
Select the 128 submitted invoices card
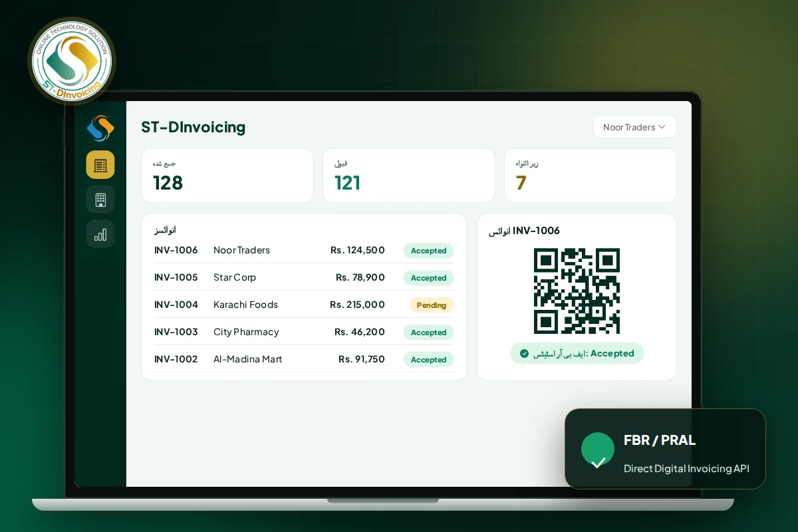coord(227,176)
